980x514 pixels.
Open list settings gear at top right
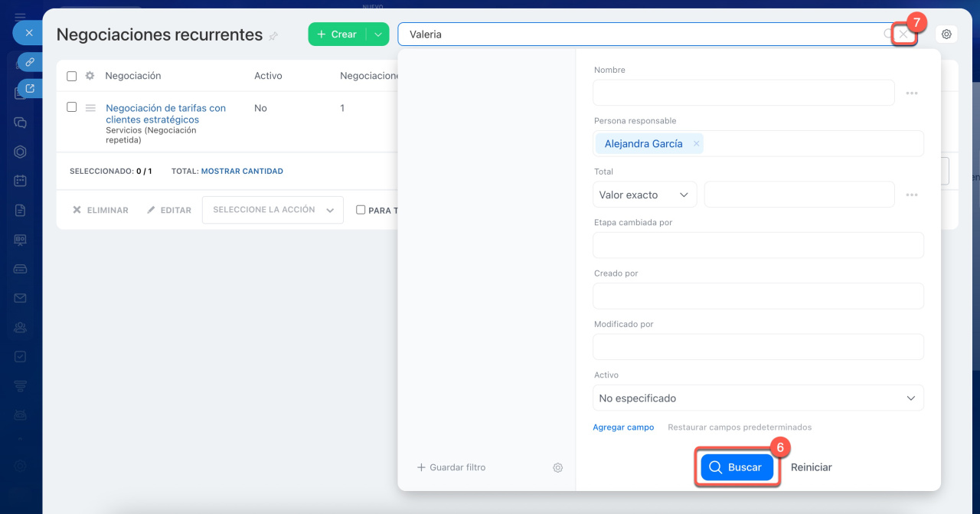(946, 34)
